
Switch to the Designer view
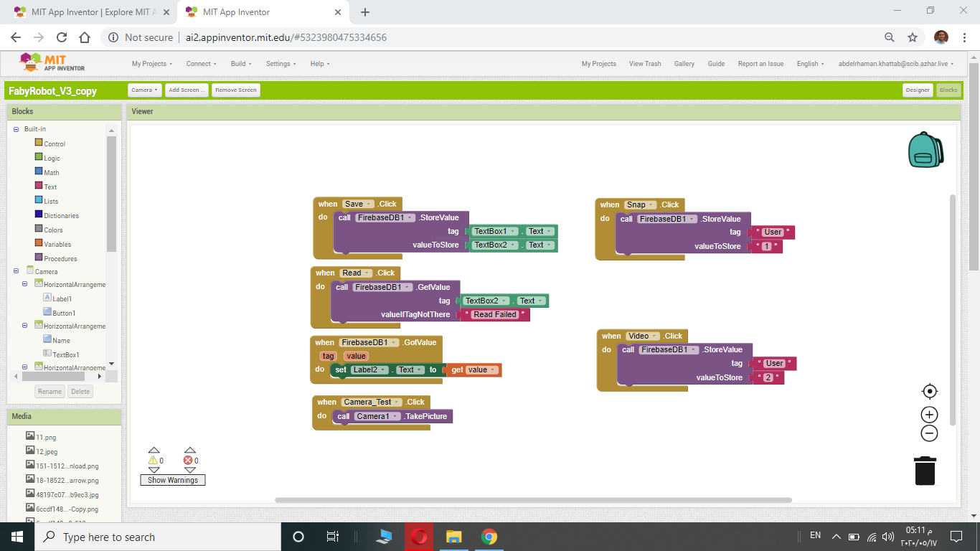(918, 90)
